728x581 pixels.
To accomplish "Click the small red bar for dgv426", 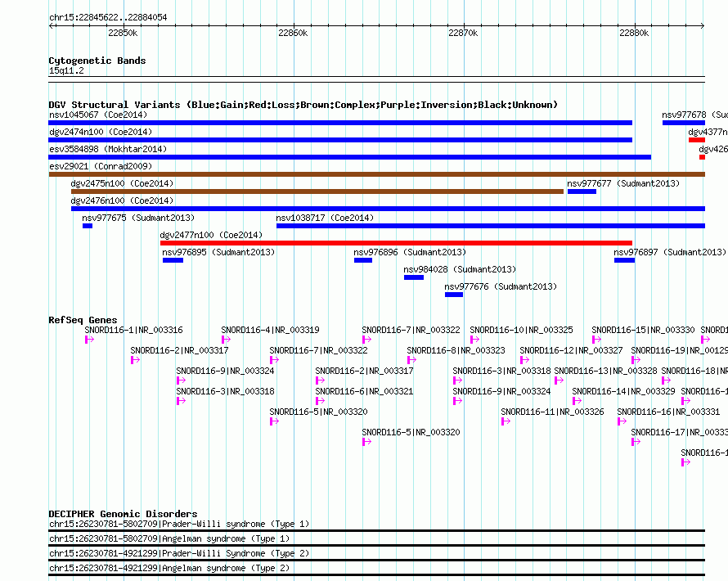I will [702, 157].
